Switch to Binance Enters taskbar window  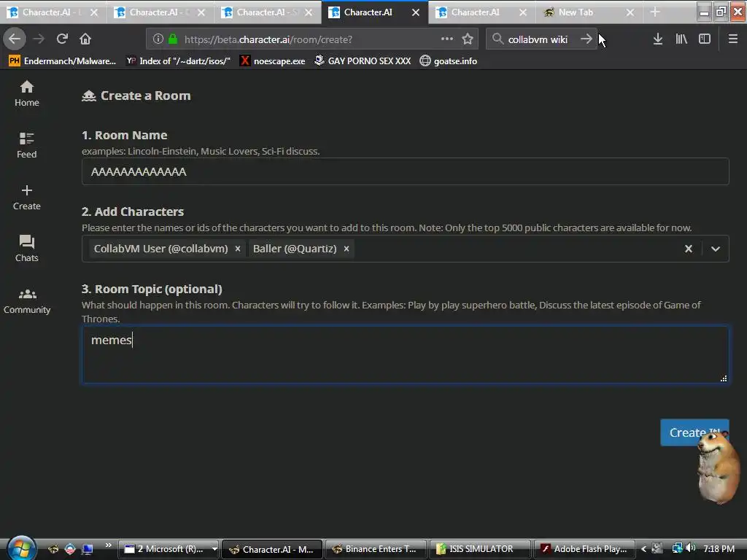pyautogui.click(x=376, y=549)
